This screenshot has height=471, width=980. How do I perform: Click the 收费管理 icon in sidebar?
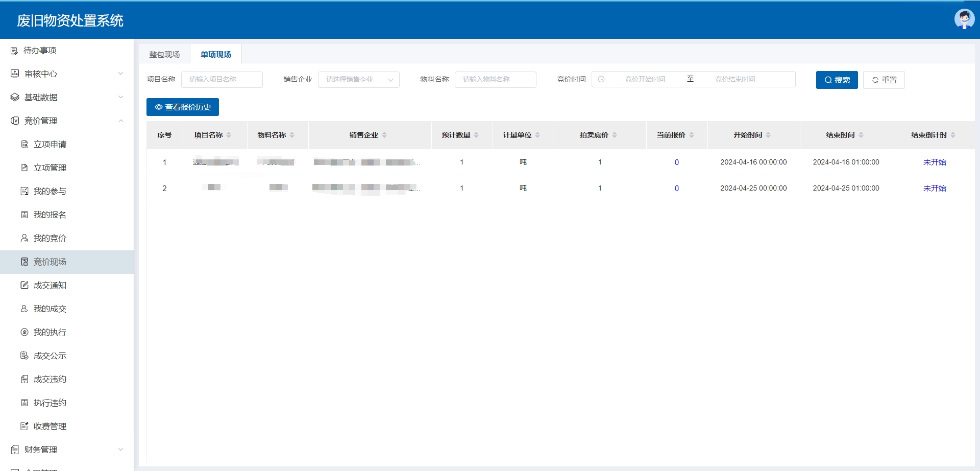pyautogui.click(x=24, y=426)
